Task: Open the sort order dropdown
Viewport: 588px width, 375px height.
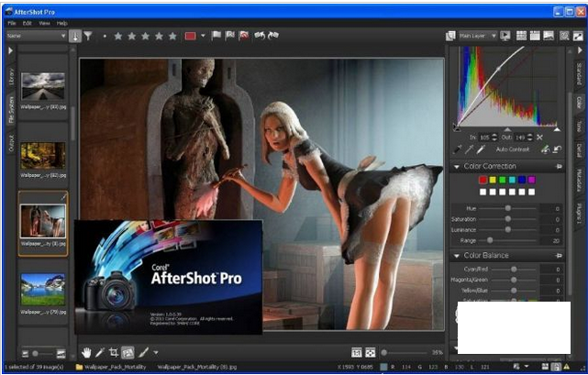Action: (x=37, y=36)
